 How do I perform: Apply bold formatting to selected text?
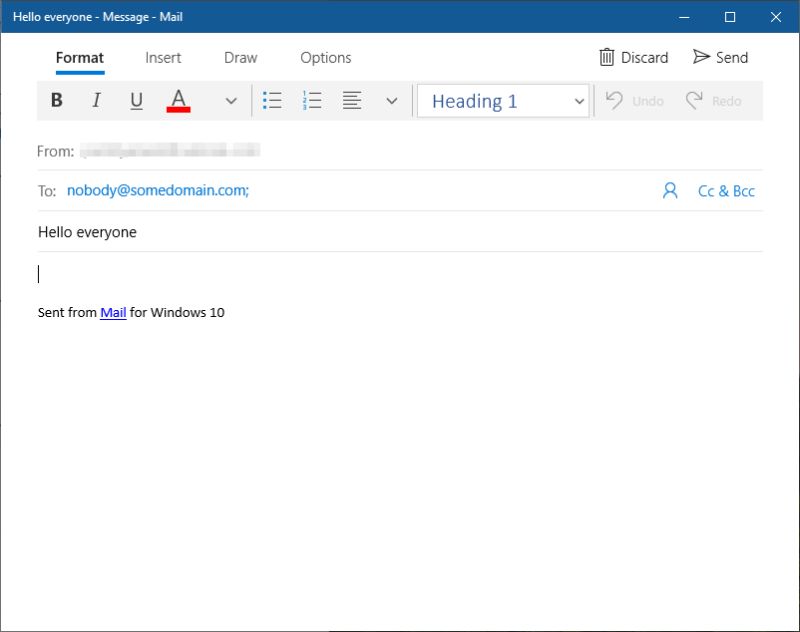pyautogui.click(x=57, y=100)
